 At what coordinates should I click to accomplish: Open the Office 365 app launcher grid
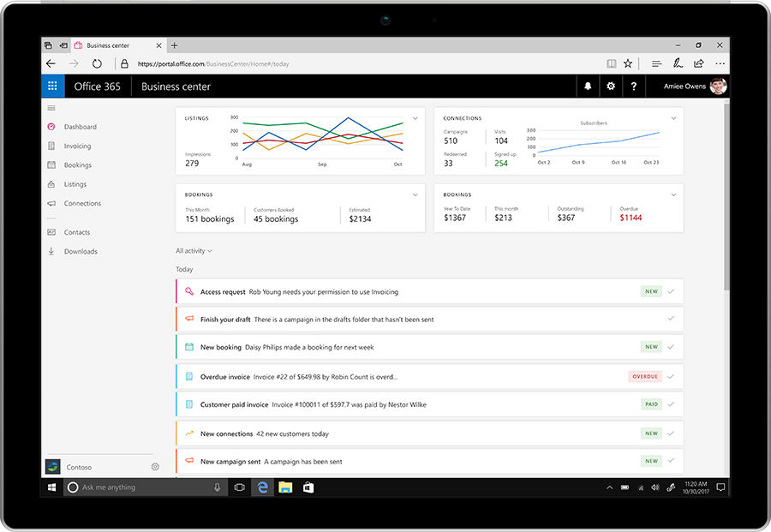click(x=52, y=87)
